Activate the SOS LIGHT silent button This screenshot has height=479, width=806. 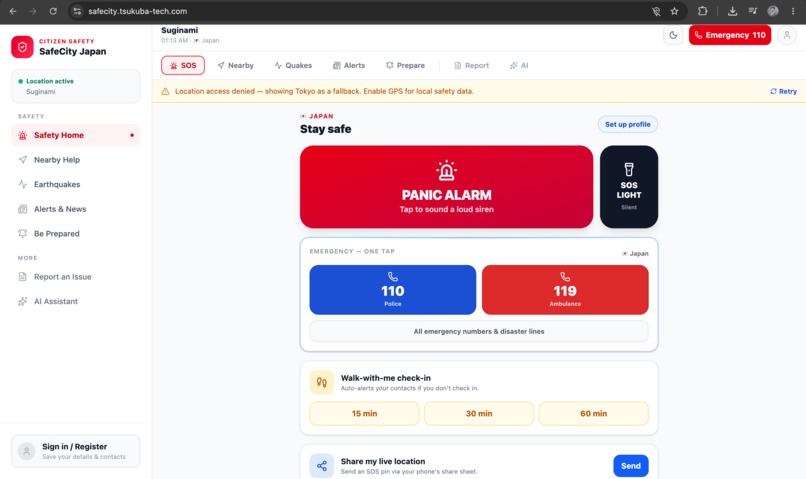[629, 187]
